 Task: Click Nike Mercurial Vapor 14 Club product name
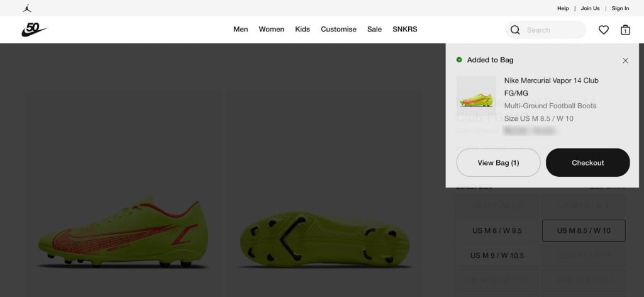tap(551, 87)
